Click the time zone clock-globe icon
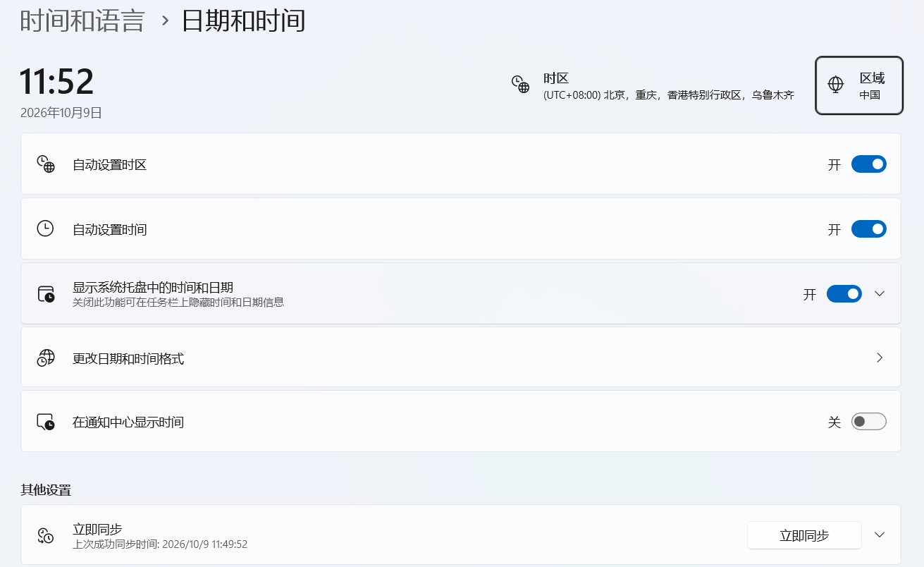924x567 pixels. (520, 85)
